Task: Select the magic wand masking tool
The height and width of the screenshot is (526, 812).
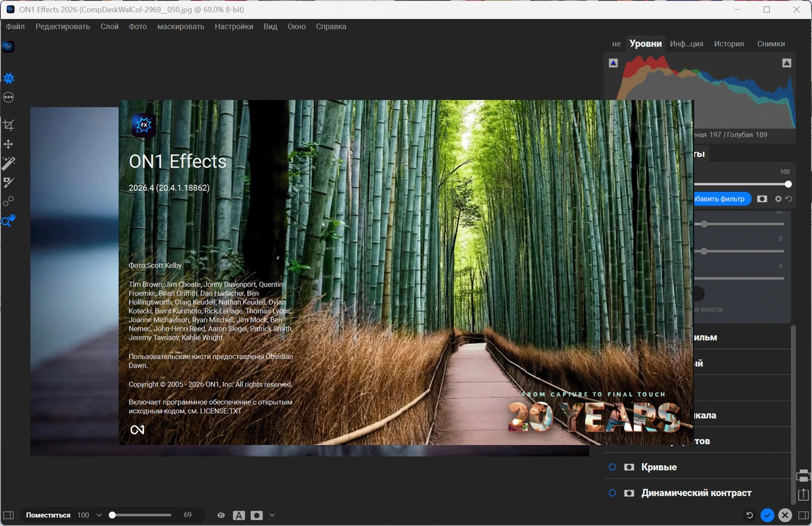Action: pos(9,163)
